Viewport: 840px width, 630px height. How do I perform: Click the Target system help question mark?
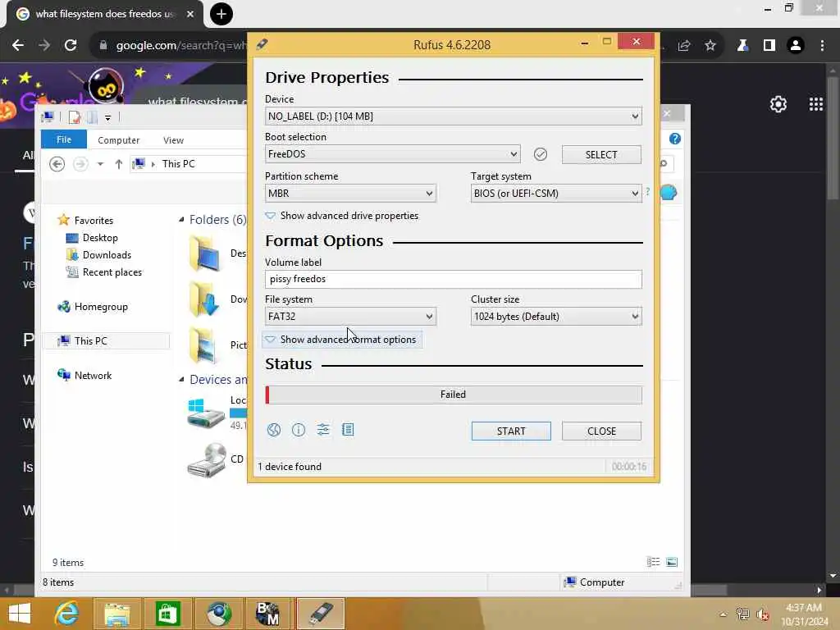point(648,192)
